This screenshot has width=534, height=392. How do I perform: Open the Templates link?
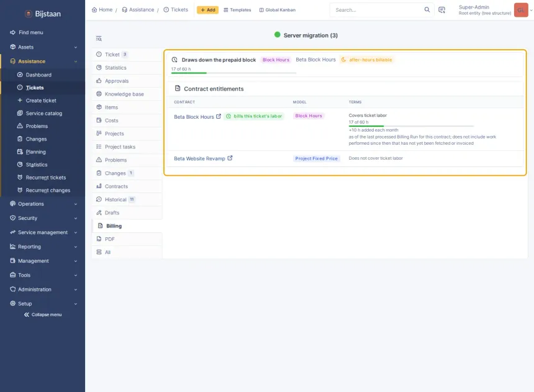pos(237,10)
